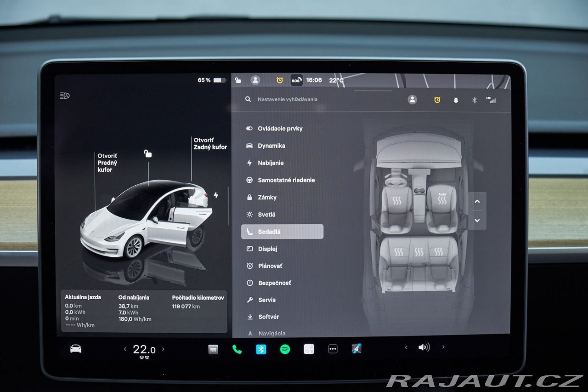
Task: Open the grey card app in the bottom dock
Action: tap(213, 349)
